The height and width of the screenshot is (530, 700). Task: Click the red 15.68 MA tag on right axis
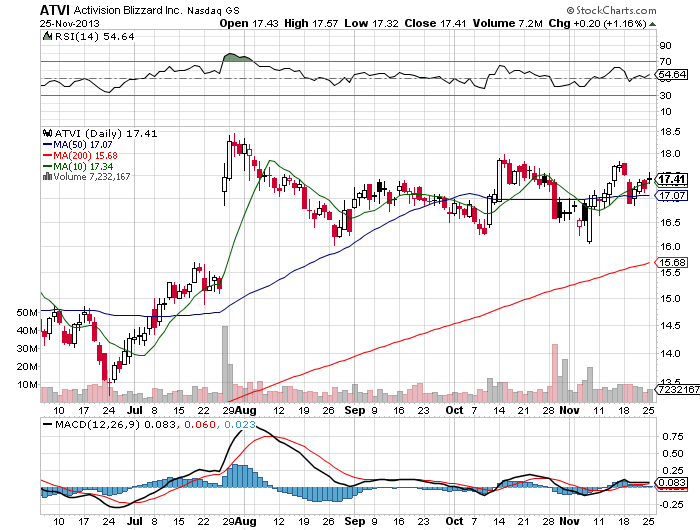(x=672, y=263)
